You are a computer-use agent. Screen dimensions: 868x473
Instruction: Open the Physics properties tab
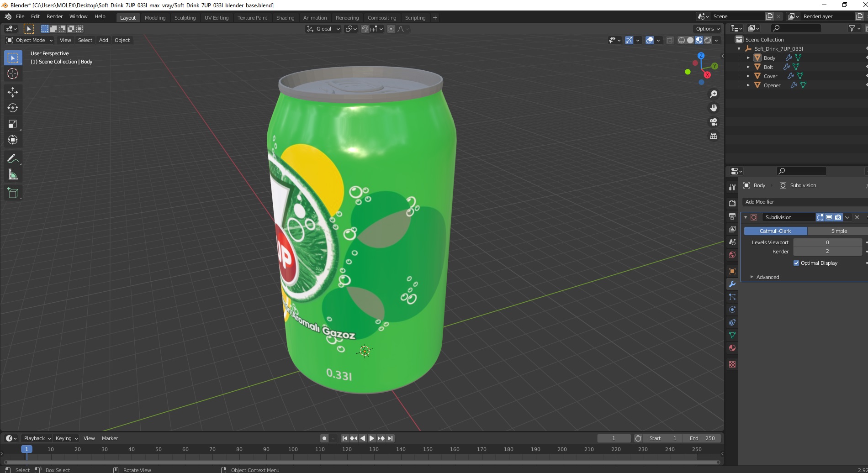pos(732,310)
